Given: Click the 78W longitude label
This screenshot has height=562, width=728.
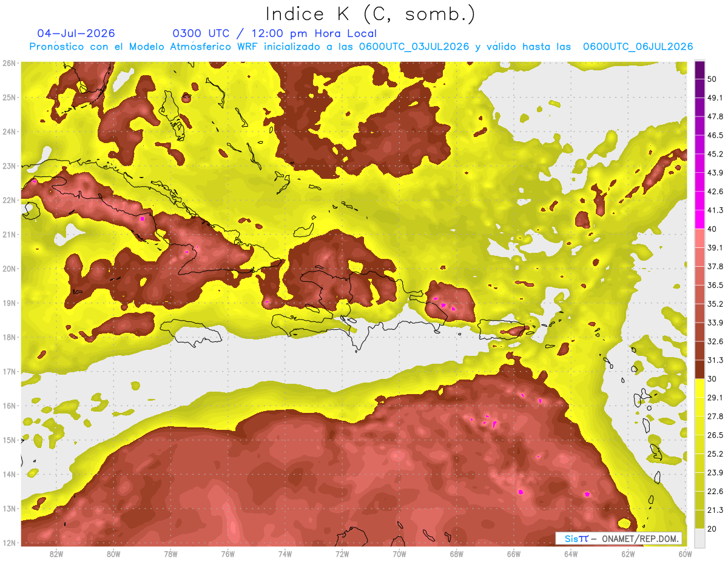Looking at the screenshot, I should 170,554.
